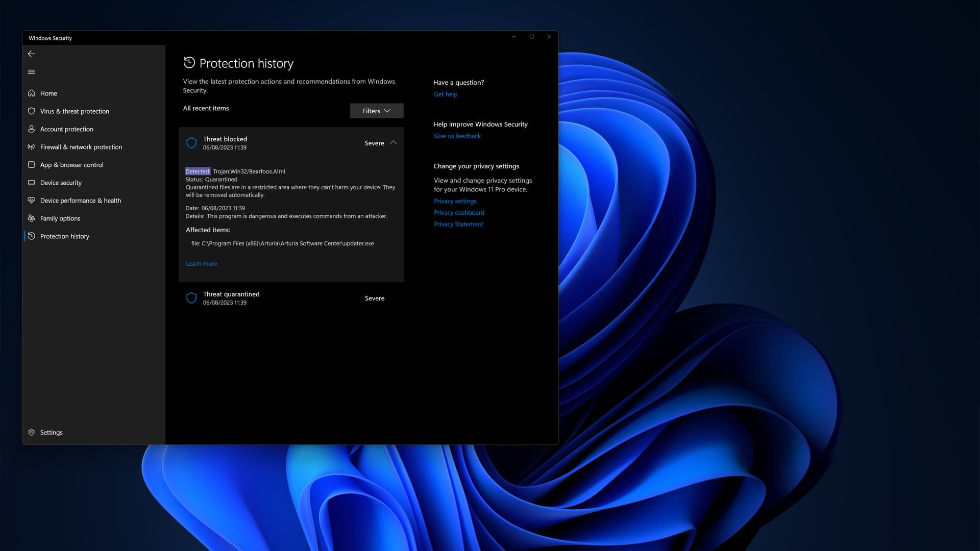Expand the Threat quarantined entry
The height and width of the screenshot is (551, 980).
[x=291, y=298]
